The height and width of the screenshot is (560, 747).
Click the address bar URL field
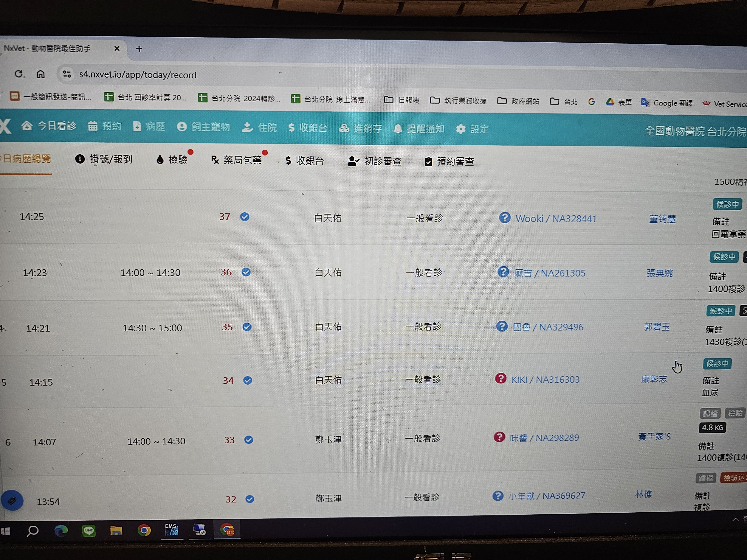pyautogui.click(x=137, y=75)
